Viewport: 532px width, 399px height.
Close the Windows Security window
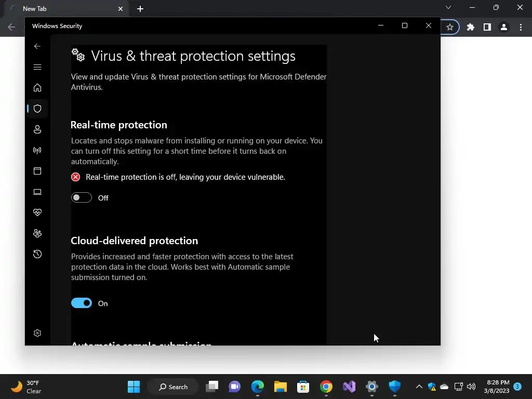[429, 26]
